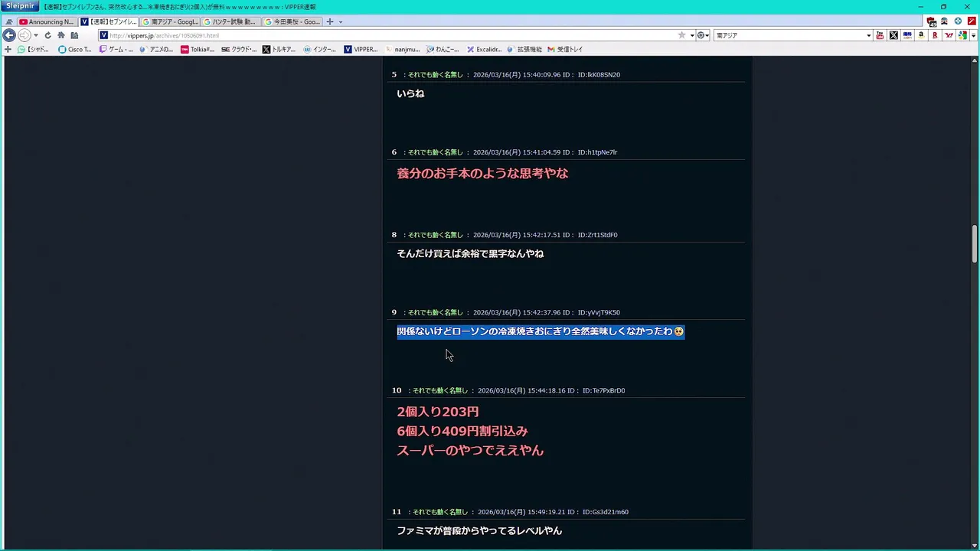Open the Excalidr... bookmark
This screenshot has width=980, height=551.
pos(484,49)
